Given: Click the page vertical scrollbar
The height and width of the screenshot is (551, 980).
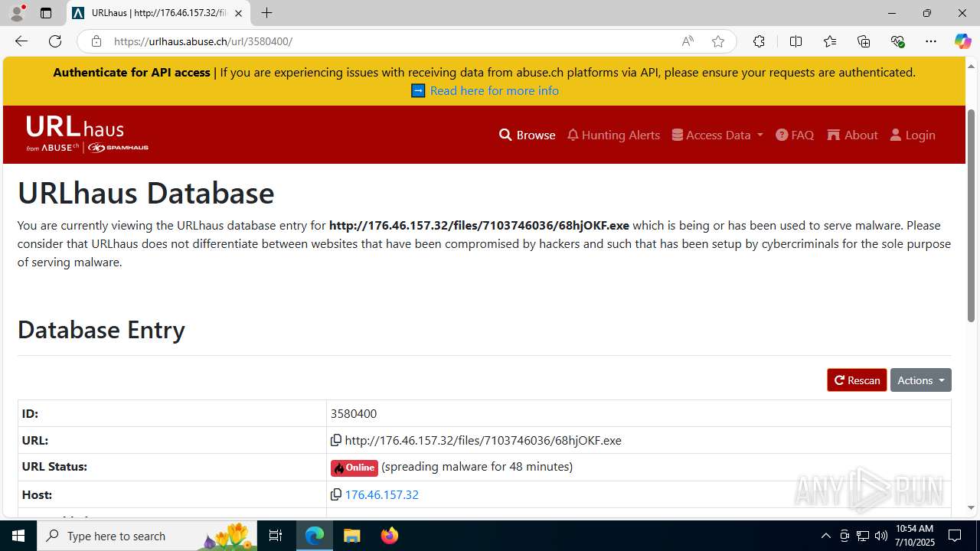Looking at the screenshot, I should (971, 214).
